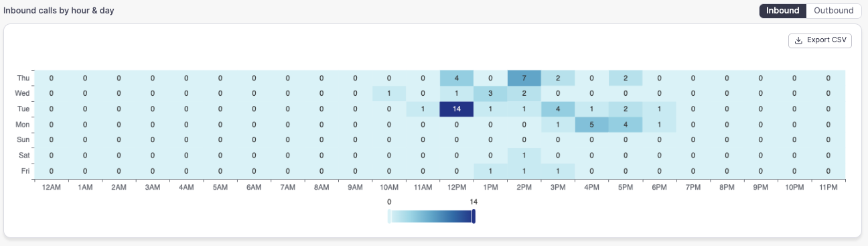Select the Tuesday 3PM cell showing 4
868x246 pixels.
click(x=558, y=109)
